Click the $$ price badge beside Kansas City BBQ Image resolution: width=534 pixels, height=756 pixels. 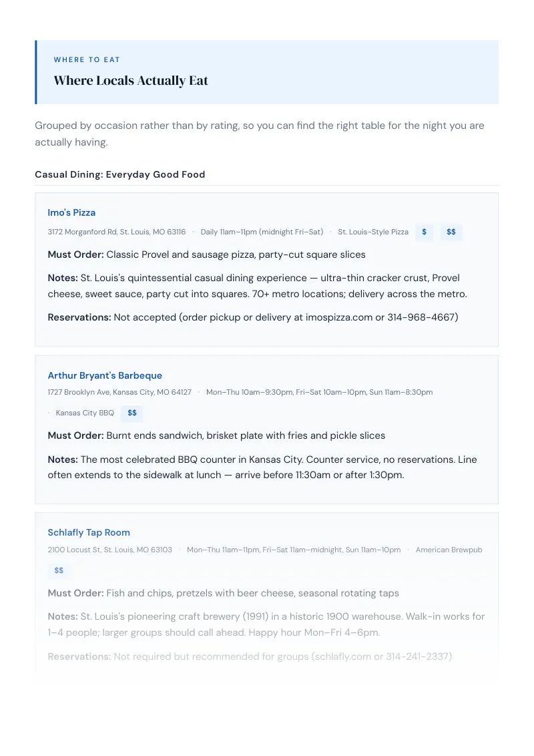click(x=132, y=413)
